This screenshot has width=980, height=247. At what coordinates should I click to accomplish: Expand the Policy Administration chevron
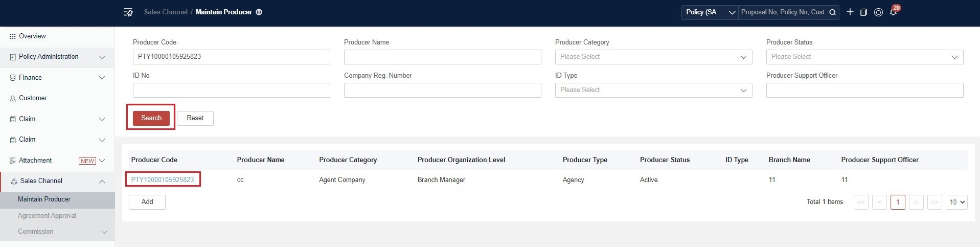(x=102, y=57)
